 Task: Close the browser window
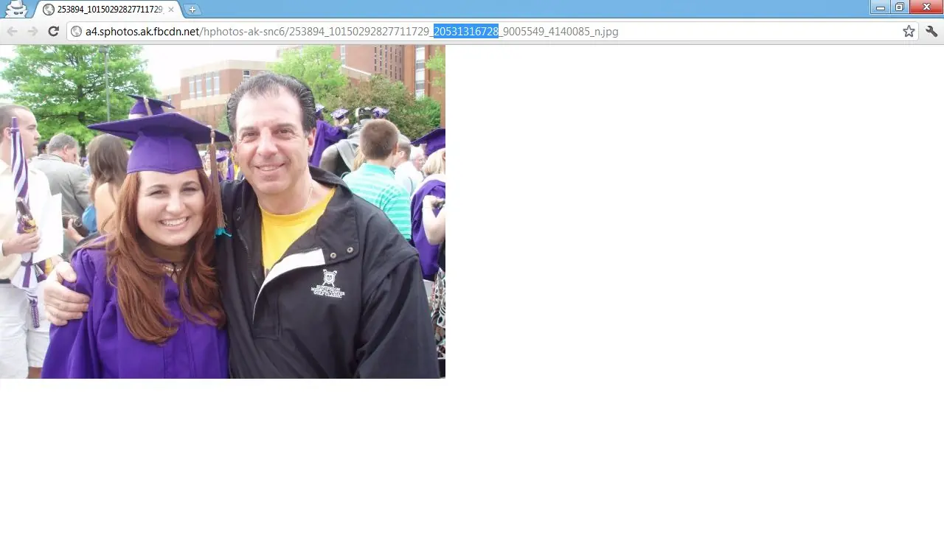(926, 7)
